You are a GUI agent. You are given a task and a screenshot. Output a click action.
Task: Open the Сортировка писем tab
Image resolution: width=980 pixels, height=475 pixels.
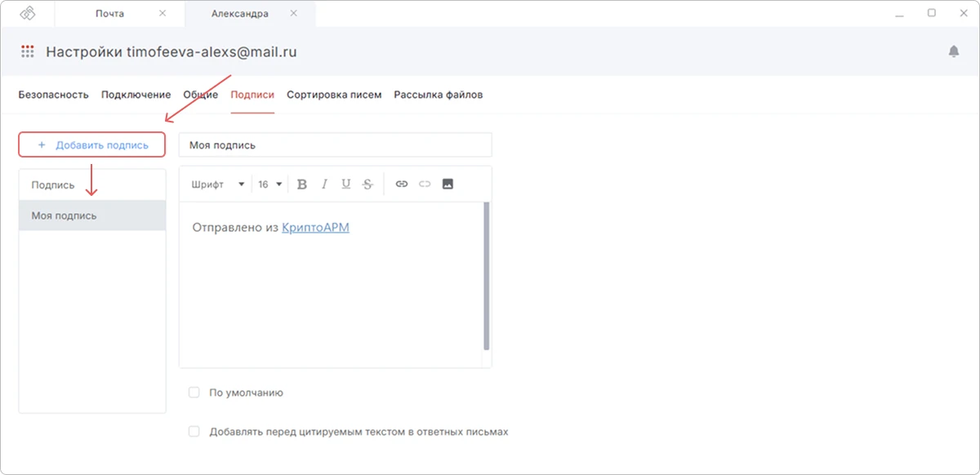point(334,95)
